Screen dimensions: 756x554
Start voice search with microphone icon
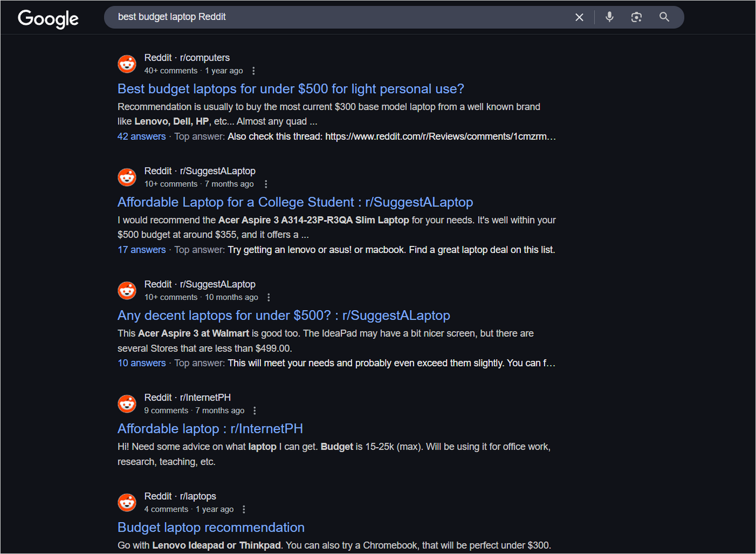tap(610, 17)
